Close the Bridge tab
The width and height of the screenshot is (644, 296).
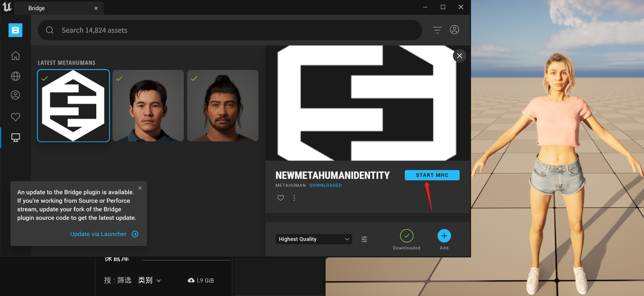[x=96, y=8]
